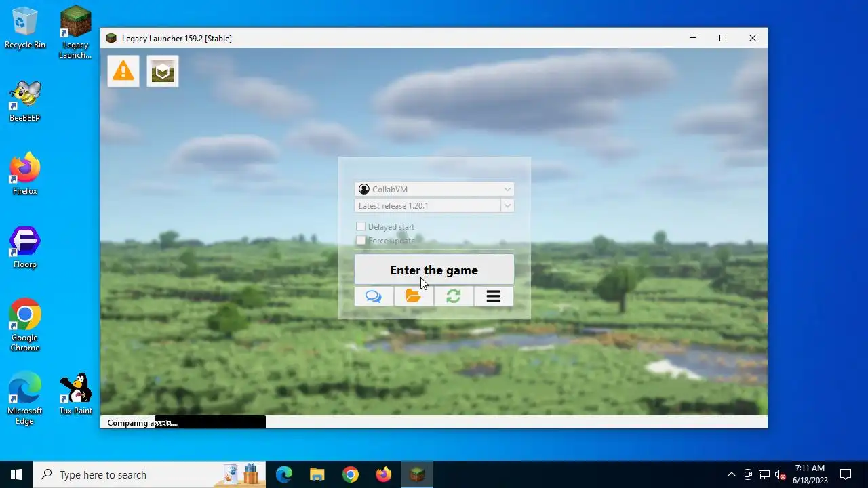Click the Comparing assets progress bar
This screenshot has width=868, height=488.
click(x=434, y=422)
